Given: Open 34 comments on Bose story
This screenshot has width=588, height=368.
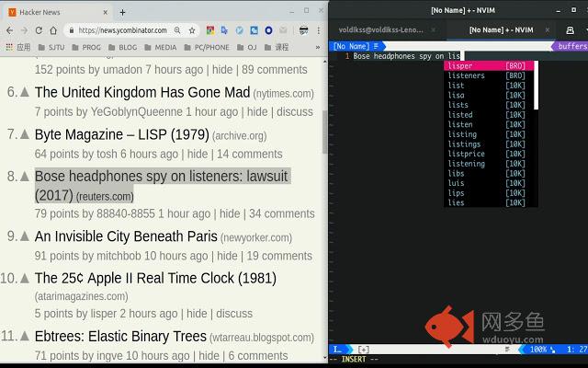Looking at the screenshot, I should (x=282, y=213).
